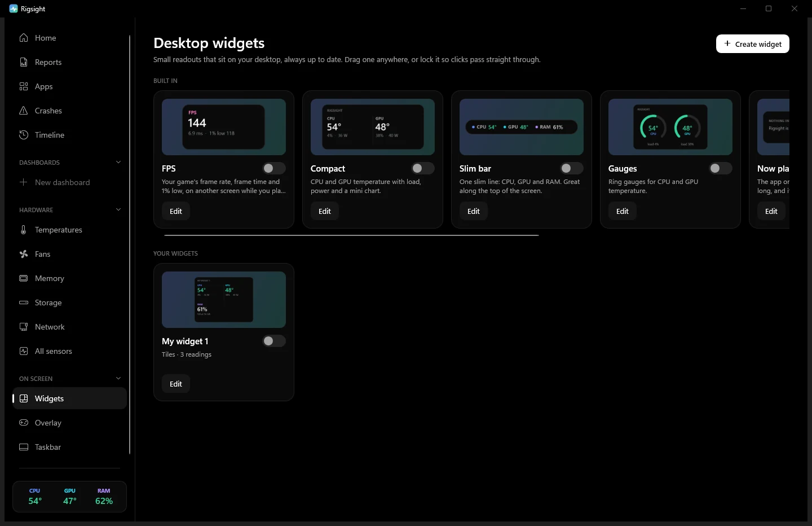Collapse the Dashboards section chevron
This screenshot has height=526, width=812.
[x=118, y=162]
